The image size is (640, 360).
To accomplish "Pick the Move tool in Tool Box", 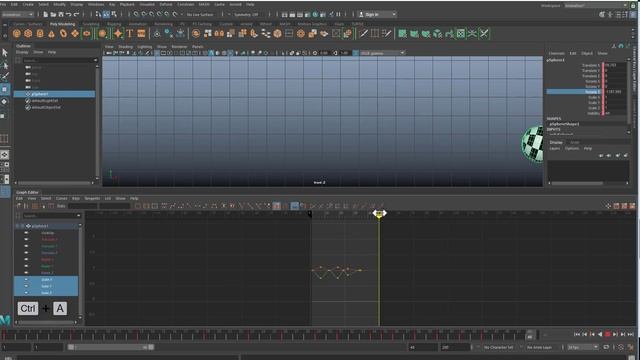I will click(x=5, y=89).
